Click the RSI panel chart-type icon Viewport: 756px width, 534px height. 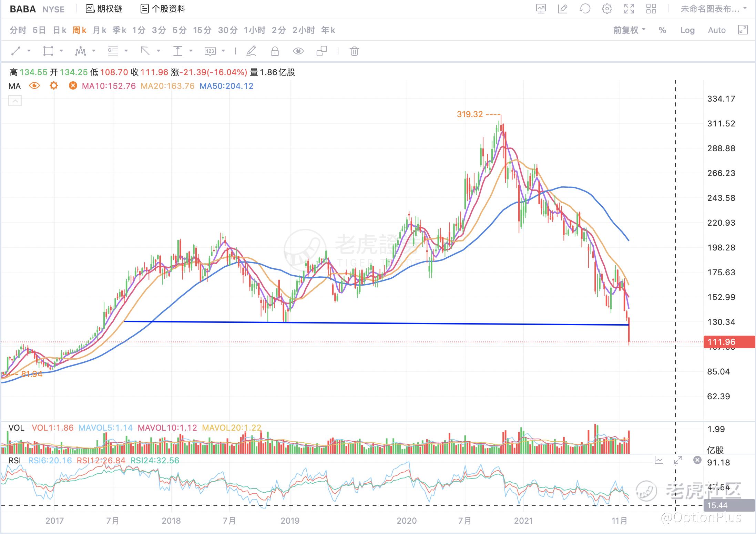pyautogui.click(x=659, y=460)
